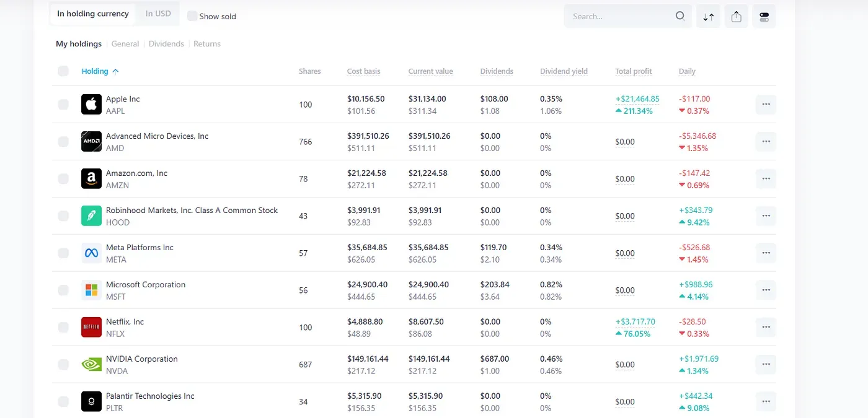Viewport: 868px width, 418px height.
Task: Click the Meta Platforms logo icon
Action: [91, 253]
